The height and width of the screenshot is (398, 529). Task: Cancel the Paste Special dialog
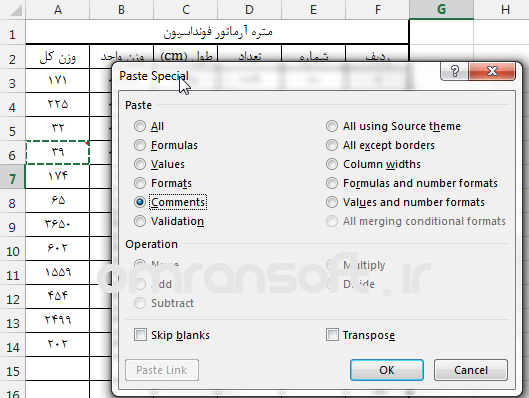point(471,370)
